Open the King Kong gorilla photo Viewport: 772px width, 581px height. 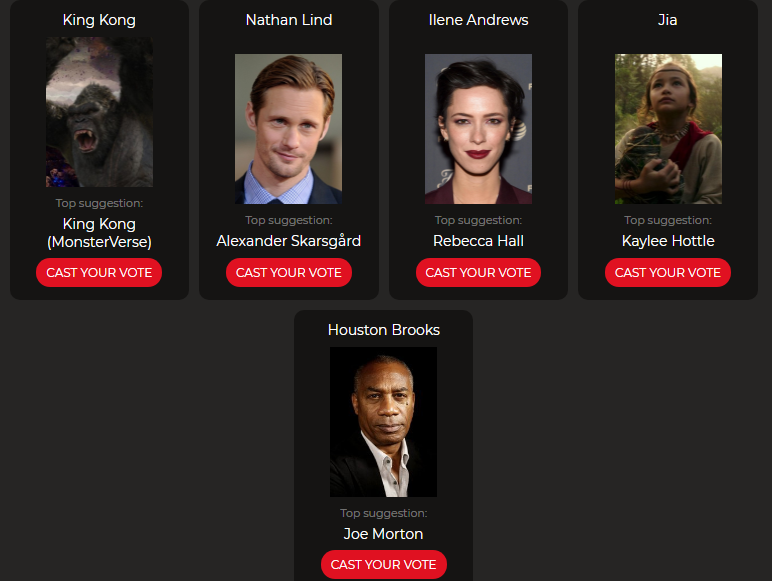(99, 112)
